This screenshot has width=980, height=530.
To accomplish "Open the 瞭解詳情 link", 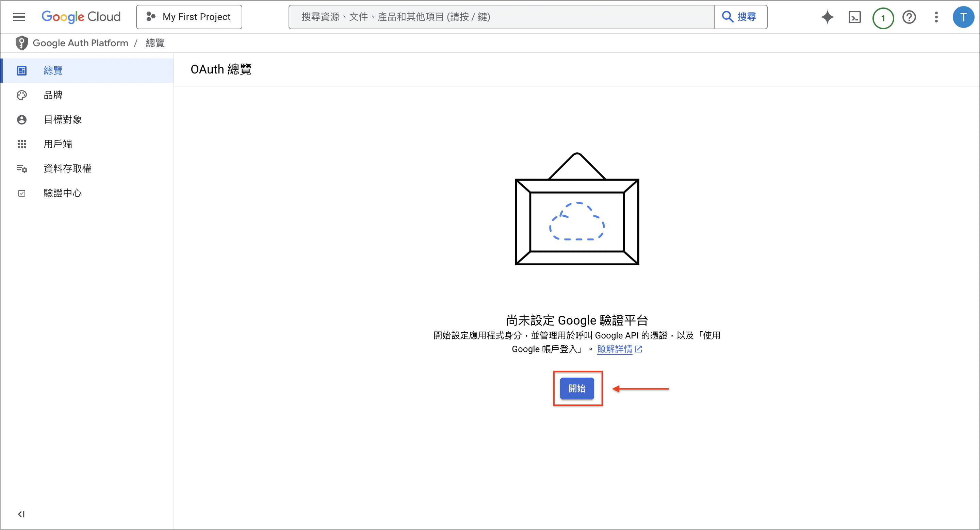I will point(615,349).
